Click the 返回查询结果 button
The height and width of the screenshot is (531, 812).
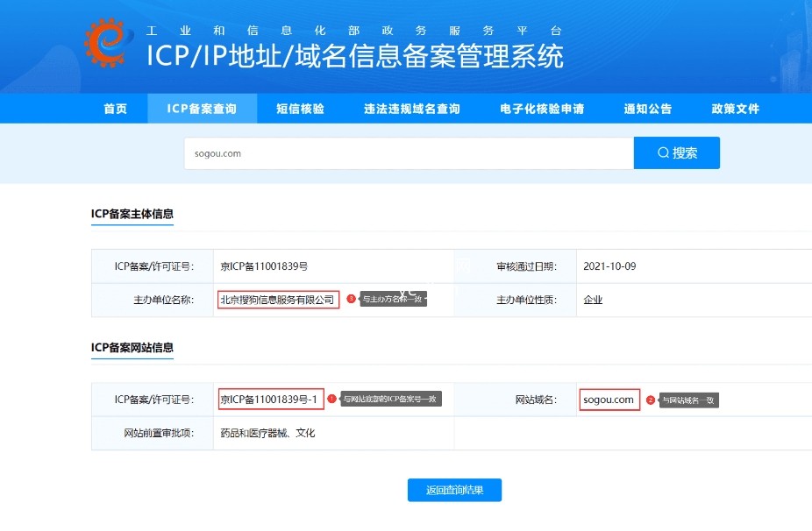(455, 490)
